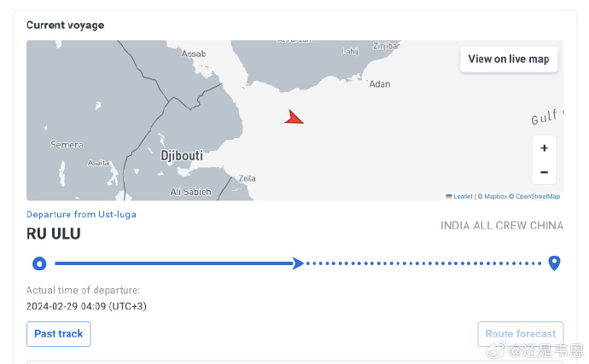Open View on live map
Viewport: 589px width, 364px height.
pyautogui.click(x=509, y=59)
